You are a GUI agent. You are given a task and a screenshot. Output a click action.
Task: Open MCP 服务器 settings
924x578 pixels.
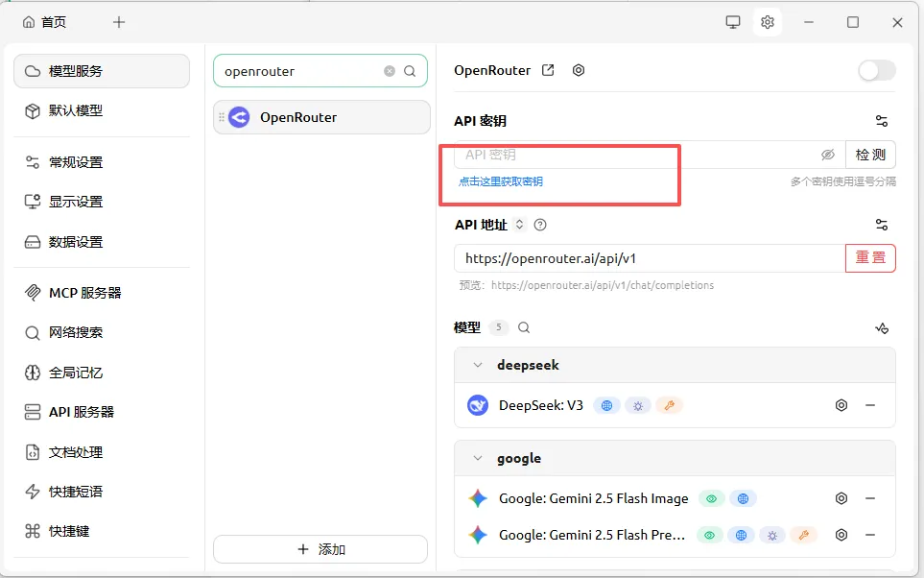[x=102, y=293]
